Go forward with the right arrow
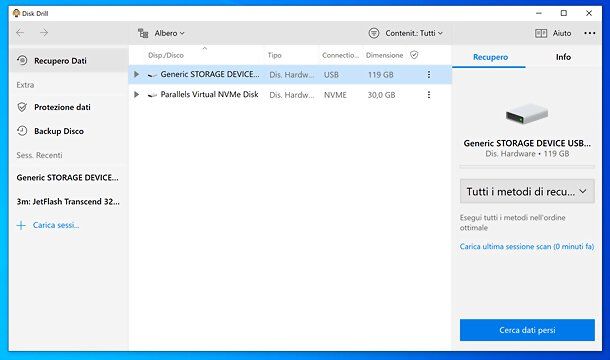 [44, 33]
